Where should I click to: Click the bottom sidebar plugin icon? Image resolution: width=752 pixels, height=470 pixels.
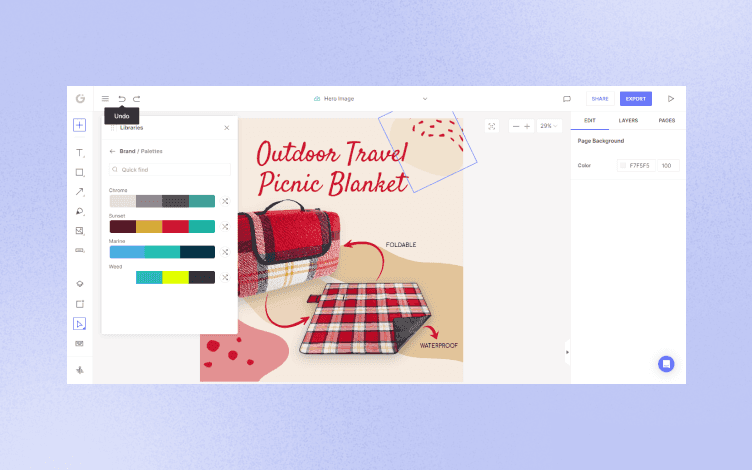tap(80, 370)
